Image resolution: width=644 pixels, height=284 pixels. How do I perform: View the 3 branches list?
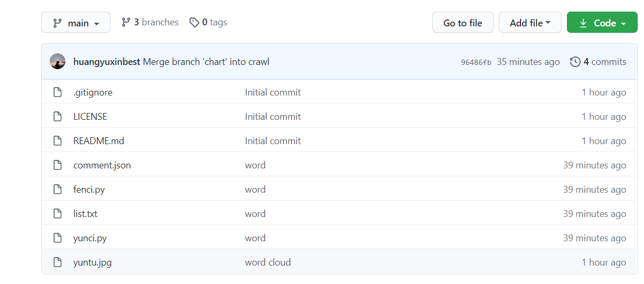click(156, 22)
